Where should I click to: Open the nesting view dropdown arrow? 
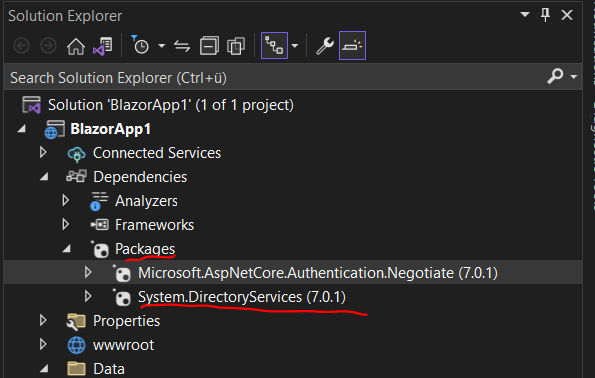click(x=294, y=46)
